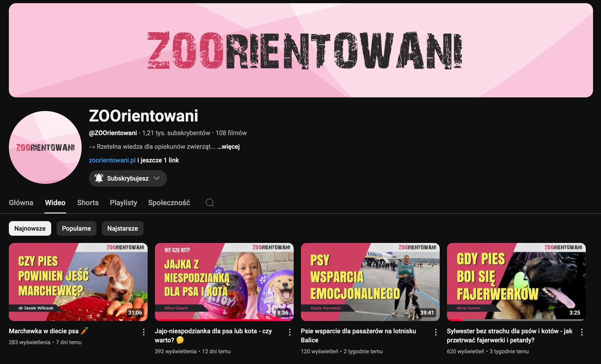Open the zoorientowani.pl link

click(112, 160)
